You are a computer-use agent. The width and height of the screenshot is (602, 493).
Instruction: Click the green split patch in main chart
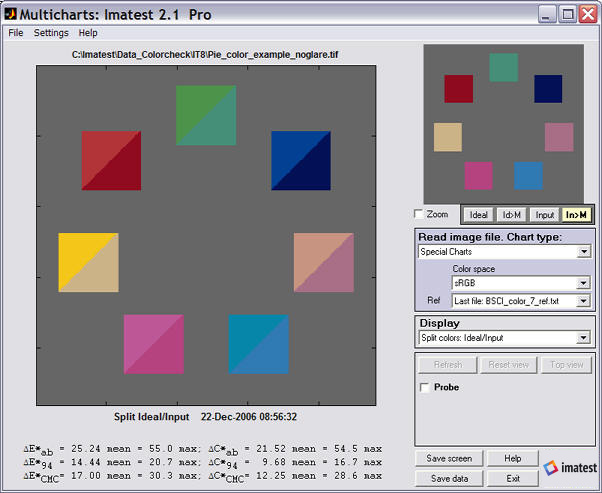[206, 115]
